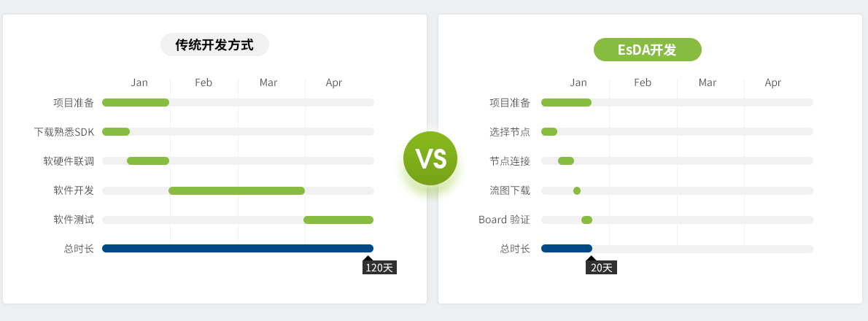Click the 选择节点 green bar
The image size is (868, 321).
[x=549, y=132]
